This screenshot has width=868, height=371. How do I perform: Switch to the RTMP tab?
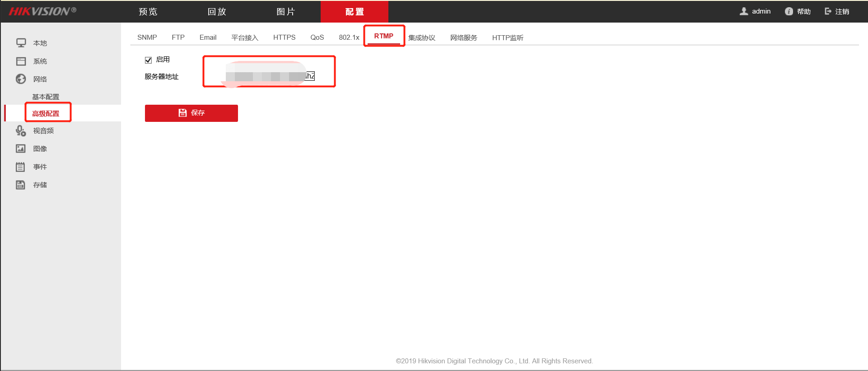click(384, 36)
